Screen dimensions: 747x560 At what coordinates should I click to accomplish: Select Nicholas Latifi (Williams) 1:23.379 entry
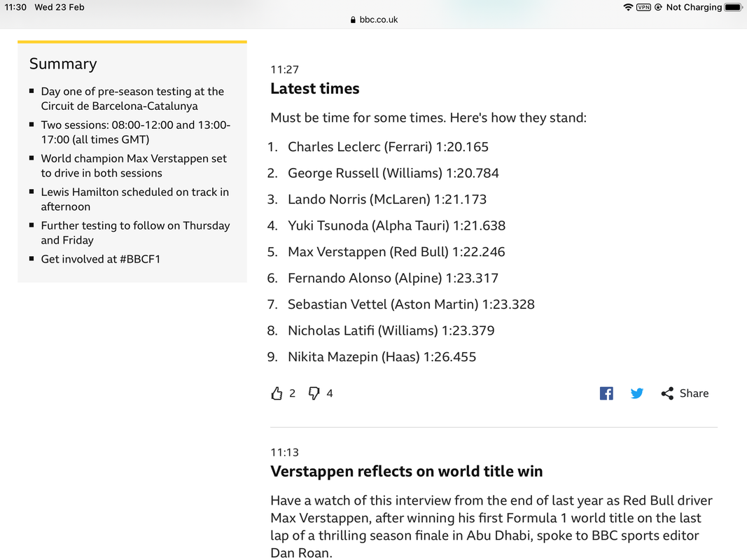pos(391,330)
